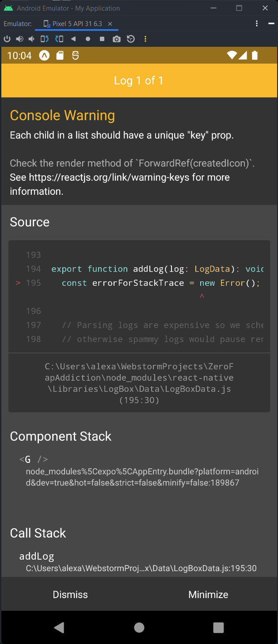Open the emulator window options menu
This screenshot has height=644, width=278.
pos(257,23)
